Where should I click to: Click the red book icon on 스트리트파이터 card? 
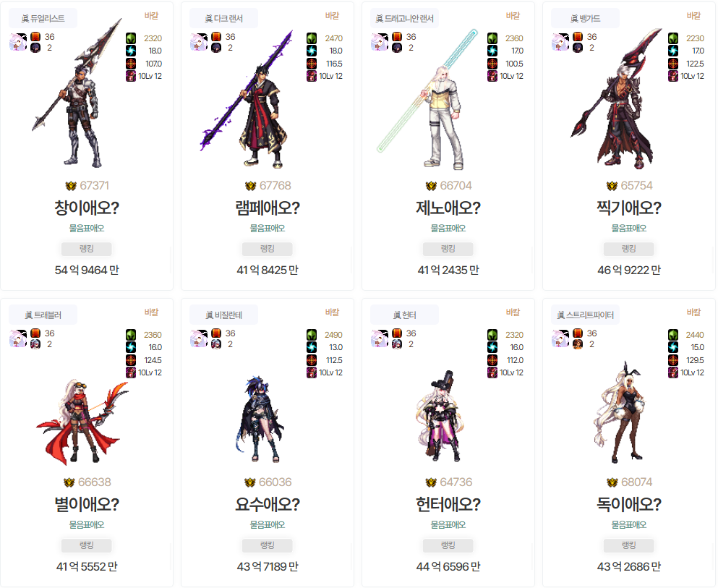pyautogui.click(x=578, y=333)
